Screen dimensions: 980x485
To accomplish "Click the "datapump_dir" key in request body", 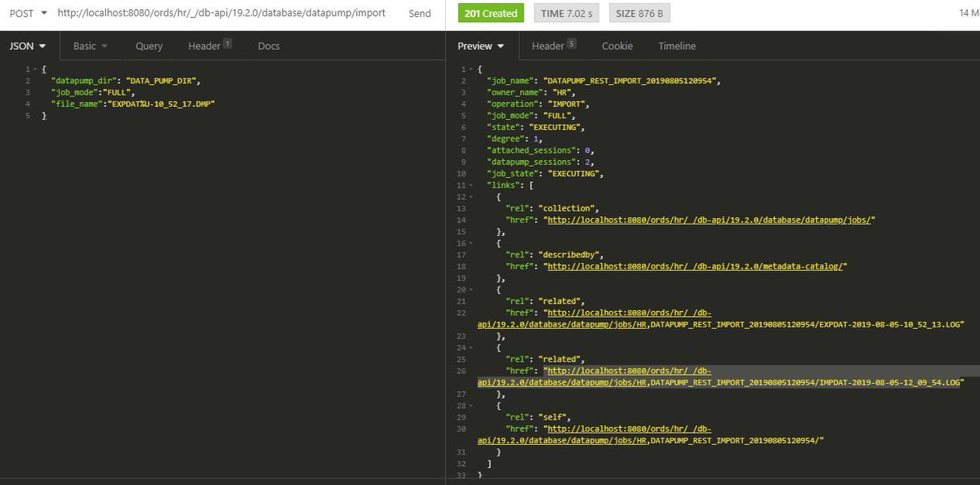I will click(x=84, y=82).
